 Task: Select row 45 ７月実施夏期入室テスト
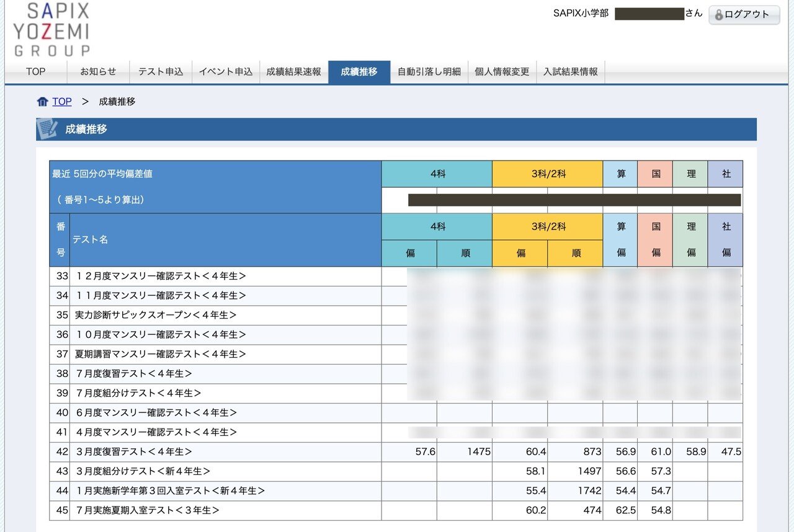click(x=148, y=510)
